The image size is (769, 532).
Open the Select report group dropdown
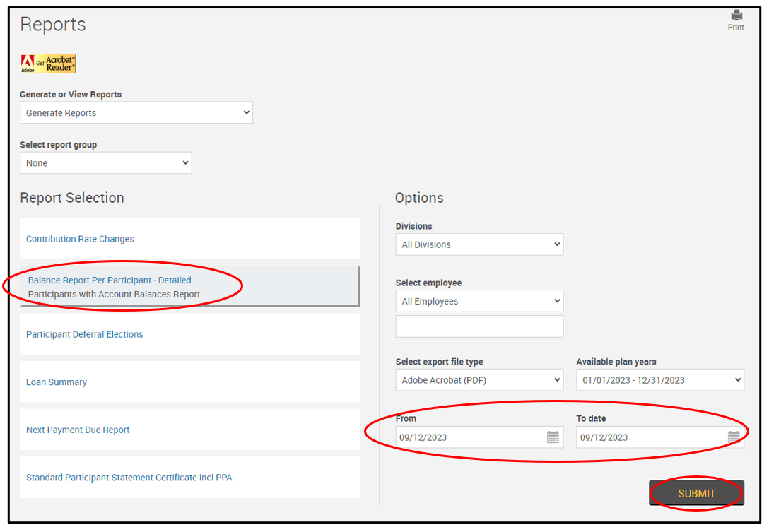(x=105, y=163)
